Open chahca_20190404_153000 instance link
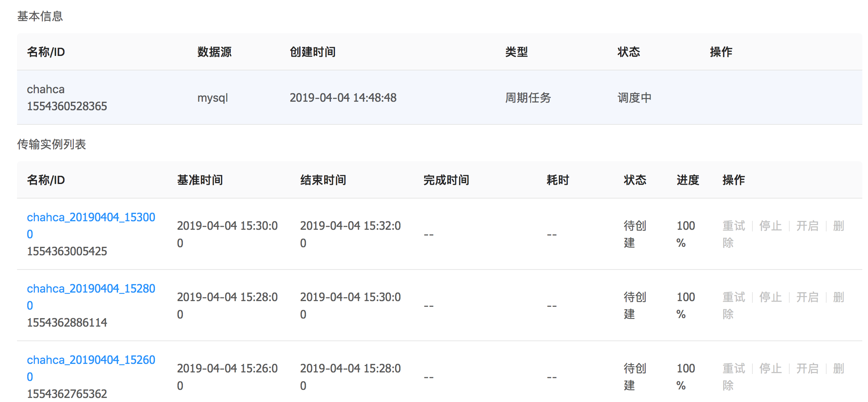The width and height of the screenshot is (868, 402). click(x=91, y=218)
